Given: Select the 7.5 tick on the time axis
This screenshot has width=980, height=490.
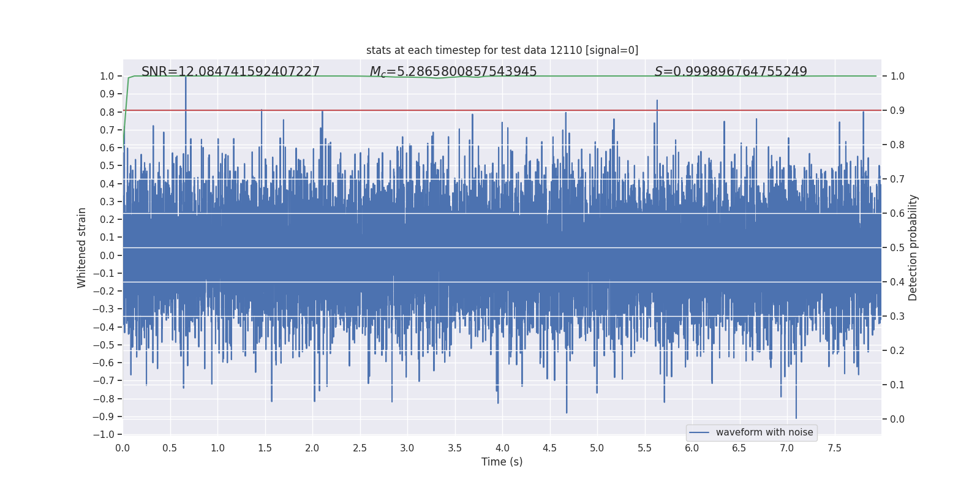Looking at the screenshot, I should point(834,448).
